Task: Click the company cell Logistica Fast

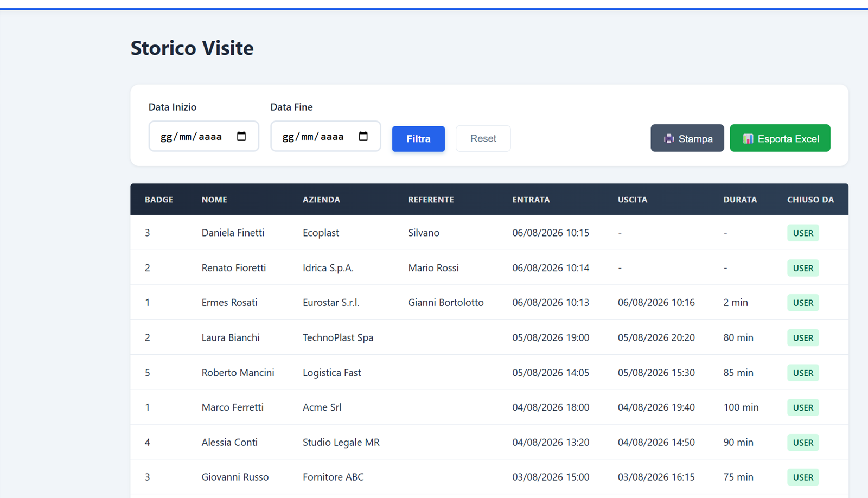Action: pyautogui.click(x=331, y=373)
